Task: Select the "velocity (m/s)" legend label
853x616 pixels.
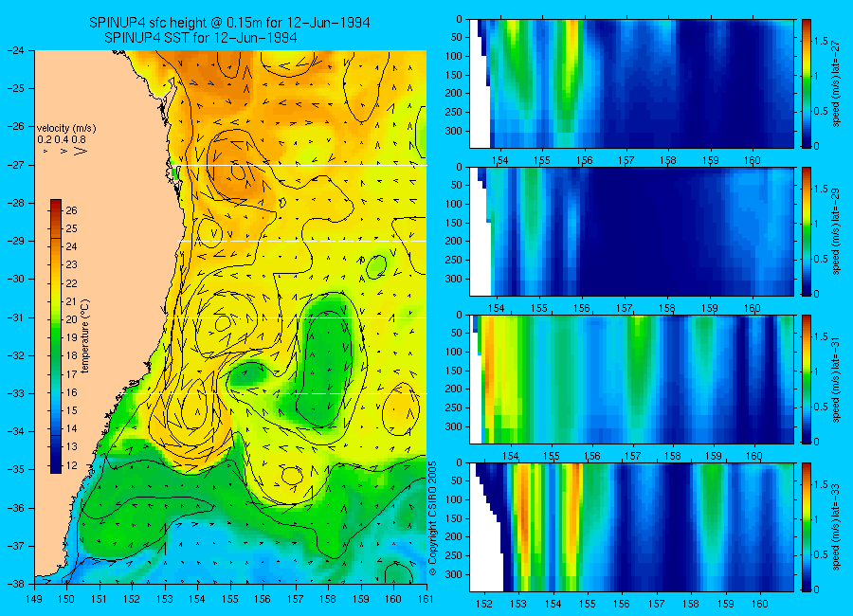Action: pyautogui.click(x=65, y=129)
